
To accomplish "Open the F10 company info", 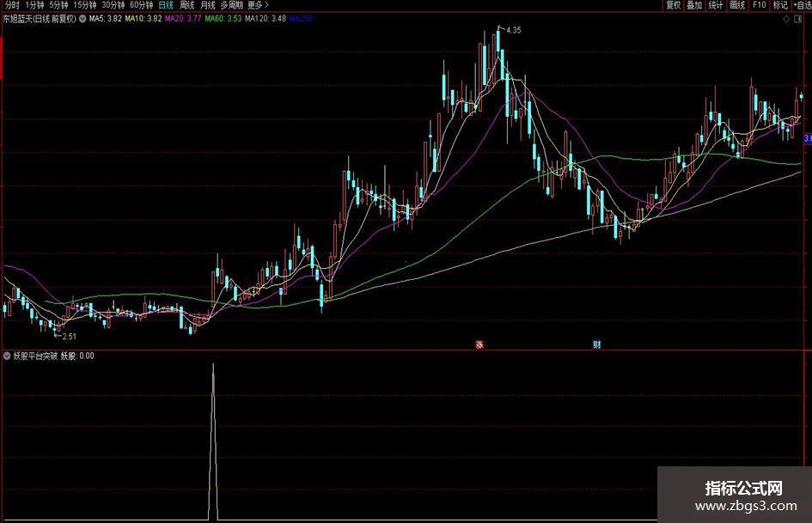I will pos(759,5).
